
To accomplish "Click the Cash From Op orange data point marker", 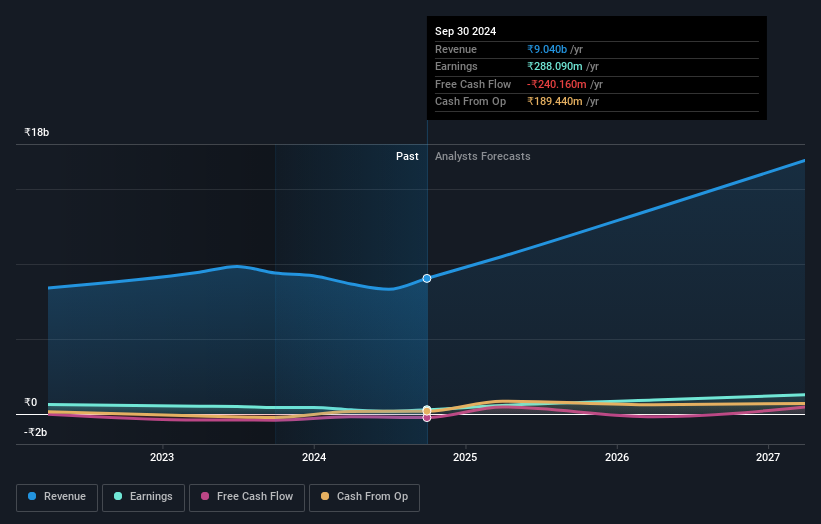I will point(427,411).
